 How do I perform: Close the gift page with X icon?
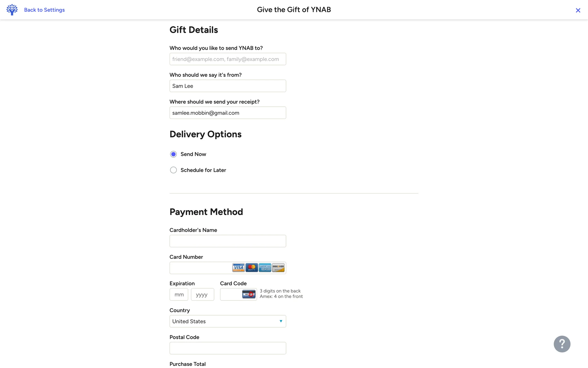[x=578, y=10]
